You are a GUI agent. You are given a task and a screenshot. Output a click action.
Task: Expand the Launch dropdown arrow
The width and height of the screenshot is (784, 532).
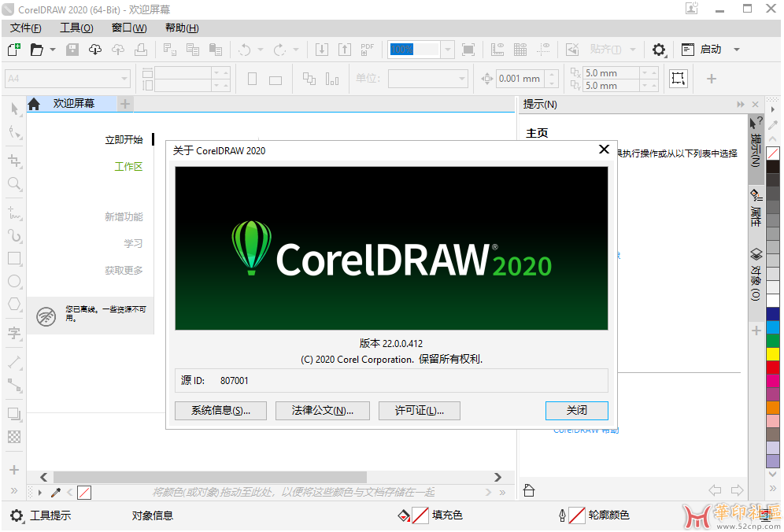point(737,50)
